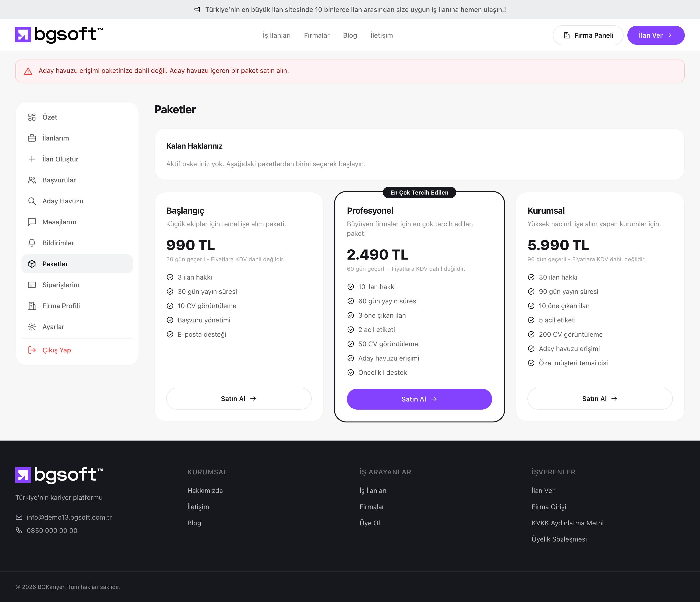The image size is (700, 602).
Task: Open Firmalar in the top navigation
Action: point(317,35)
